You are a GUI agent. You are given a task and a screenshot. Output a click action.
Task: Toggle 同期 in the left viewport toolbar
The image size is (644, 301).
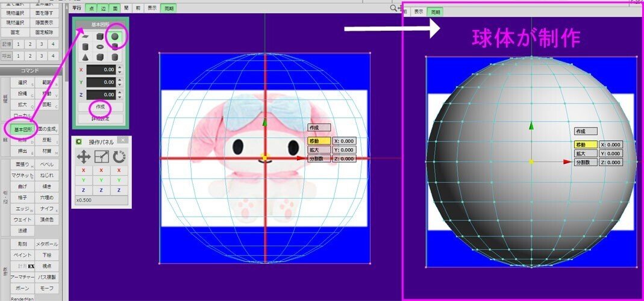169,8
